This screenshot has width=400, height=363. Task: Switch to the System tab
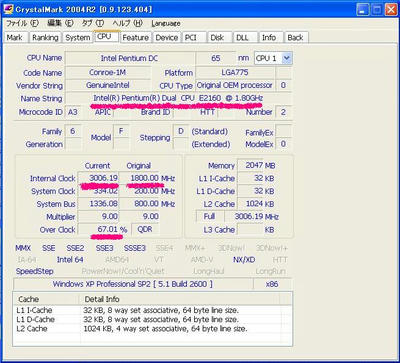(x=78, y=38)
